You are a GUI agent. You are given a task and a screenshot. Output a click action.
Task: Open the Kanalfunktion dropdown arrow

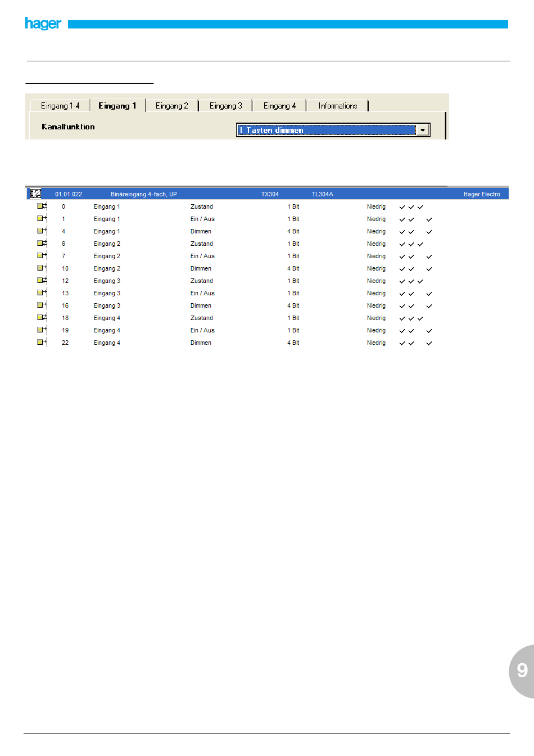(423, 130)
